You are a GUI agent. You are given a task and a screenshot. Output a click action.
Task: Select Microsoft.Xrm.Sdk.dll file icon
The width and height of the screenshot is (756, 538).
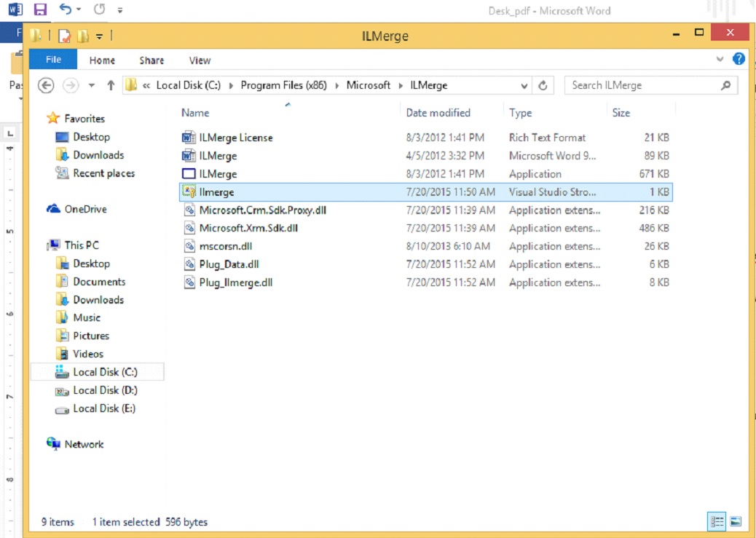point(189,228)
